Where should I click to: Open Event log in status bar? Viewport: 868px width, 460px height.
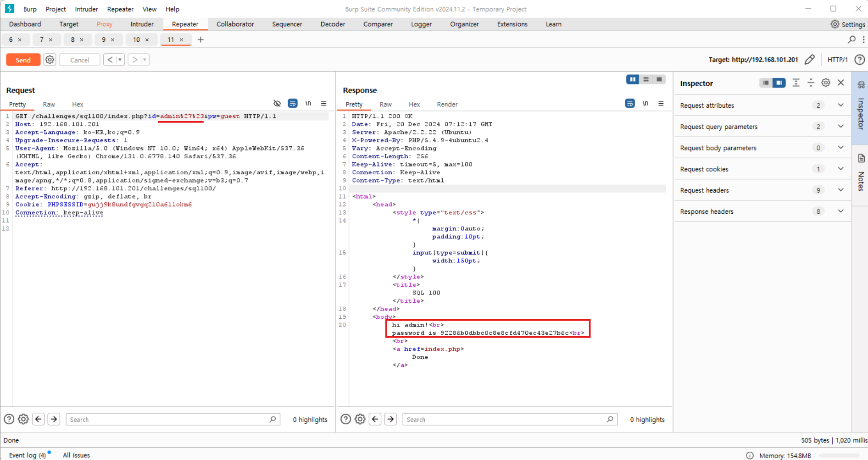(x=27, y=455)
